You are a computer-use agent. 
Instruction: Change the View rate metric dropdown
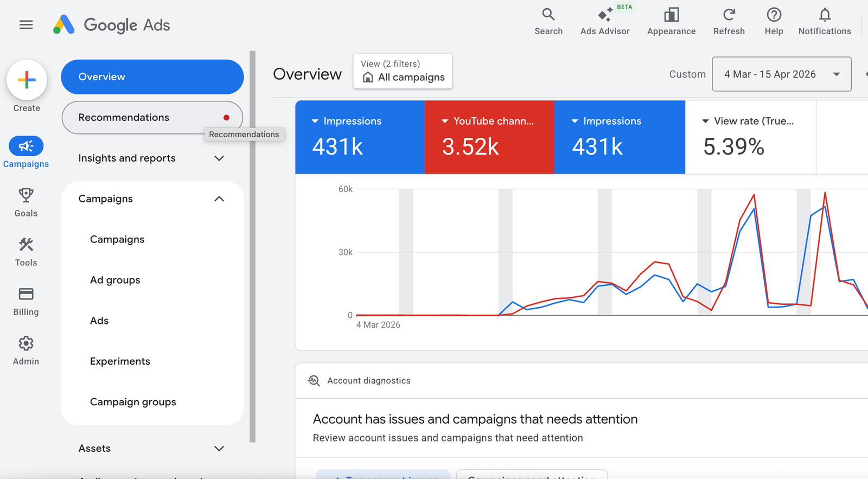click(748, 121)
